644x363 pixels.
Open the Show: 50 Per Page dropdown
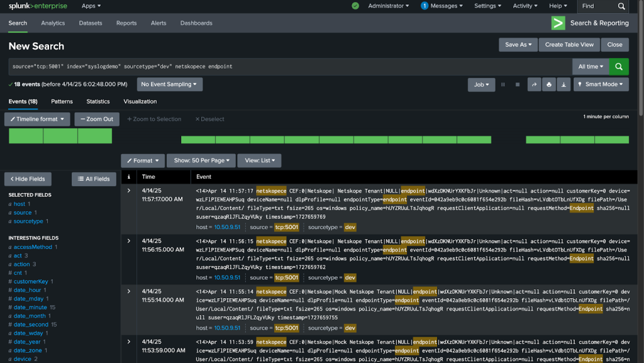tap(201, 160)
